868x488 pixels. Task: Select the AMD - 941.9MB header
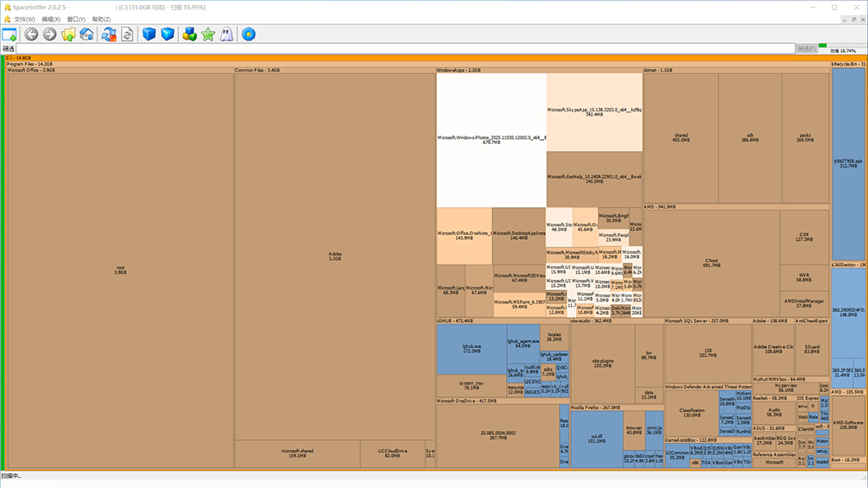[x=736, y=207]
